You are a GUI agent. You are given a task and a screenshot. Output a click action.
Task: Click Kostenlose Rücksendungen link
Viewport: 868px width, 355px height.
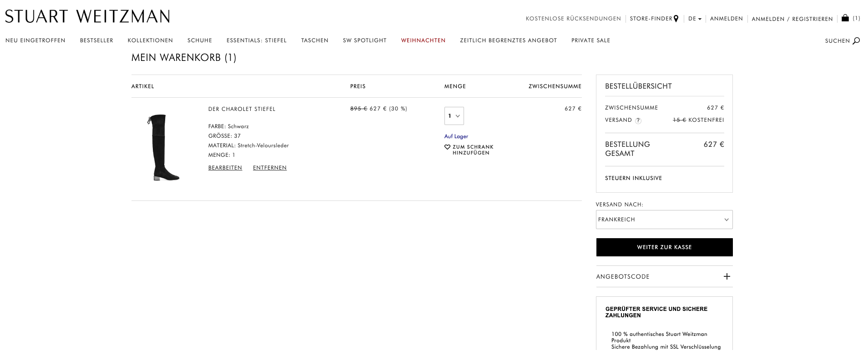pos(573,19)
